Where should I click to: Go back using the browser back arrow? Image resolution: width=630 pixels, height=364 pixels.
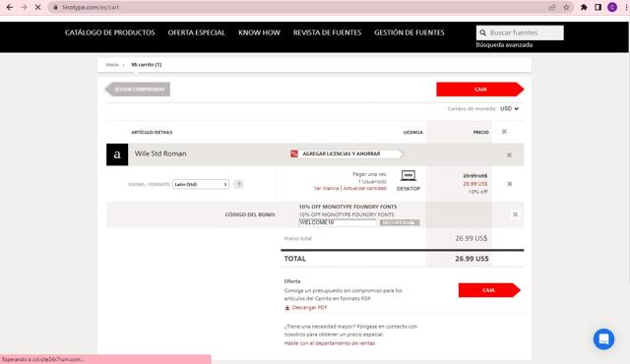click(10, 7)
